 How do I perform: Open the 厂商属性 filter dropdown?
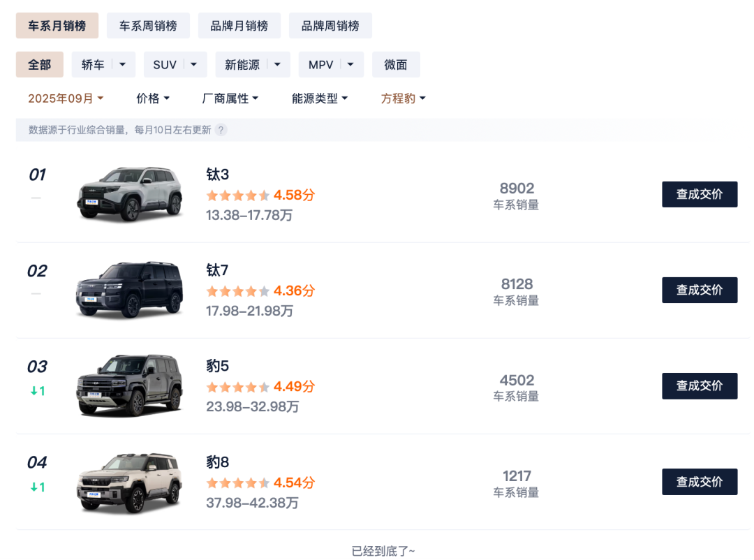230,98
